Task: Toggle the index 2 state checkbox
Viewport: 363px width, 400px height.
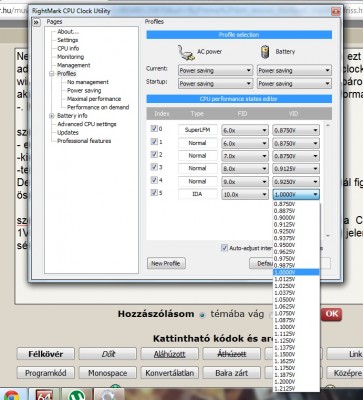Action: pos(154,154)
